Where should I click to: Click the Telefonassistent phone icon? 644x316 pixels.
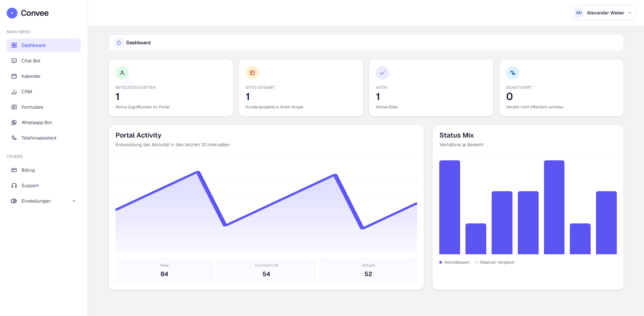pos(14,138)
